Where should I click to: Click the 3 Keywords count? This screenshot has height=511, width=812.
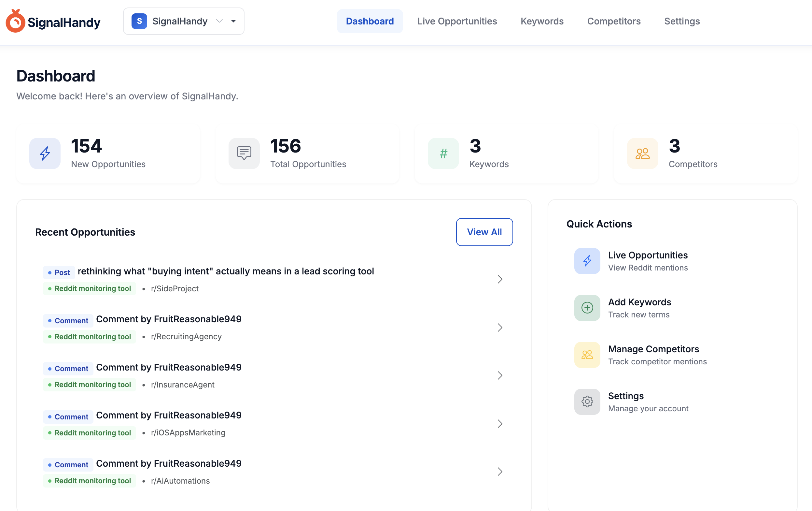475,146
